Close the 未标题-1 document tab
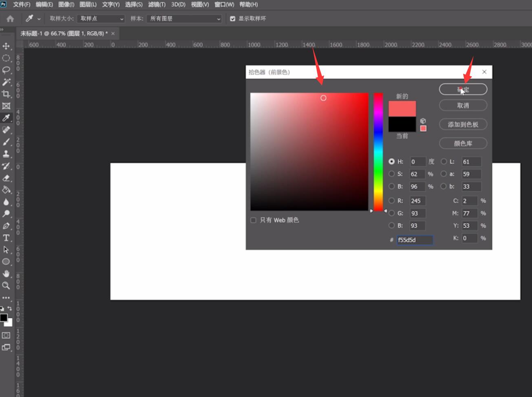 click(113, 33)
